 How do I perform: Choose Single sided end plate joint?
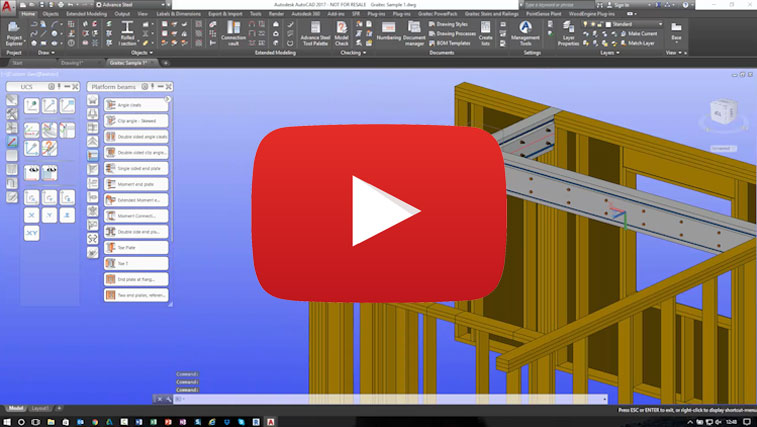(x=136, y=168)
